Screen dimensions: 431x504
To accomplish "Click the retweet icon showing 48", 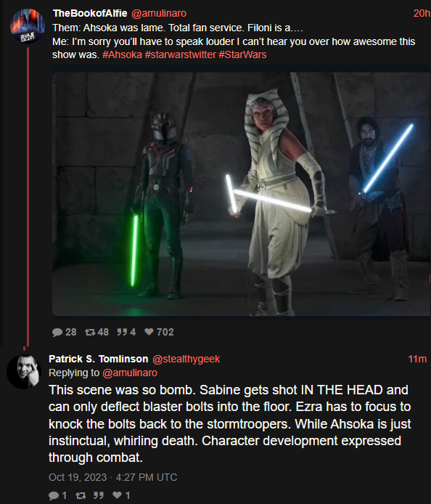I will pos(90,332).
